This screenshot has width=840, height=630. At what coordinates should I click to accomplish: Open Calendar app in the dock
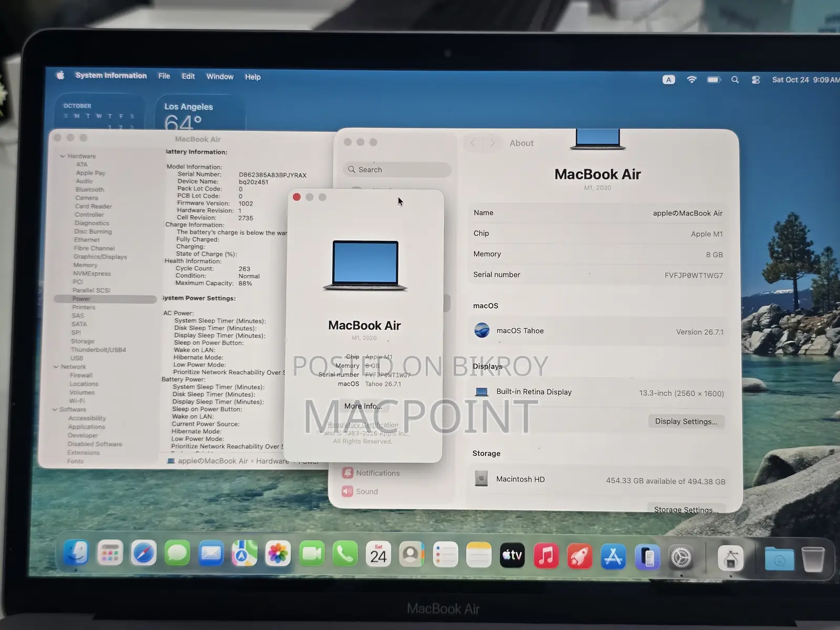379,554
